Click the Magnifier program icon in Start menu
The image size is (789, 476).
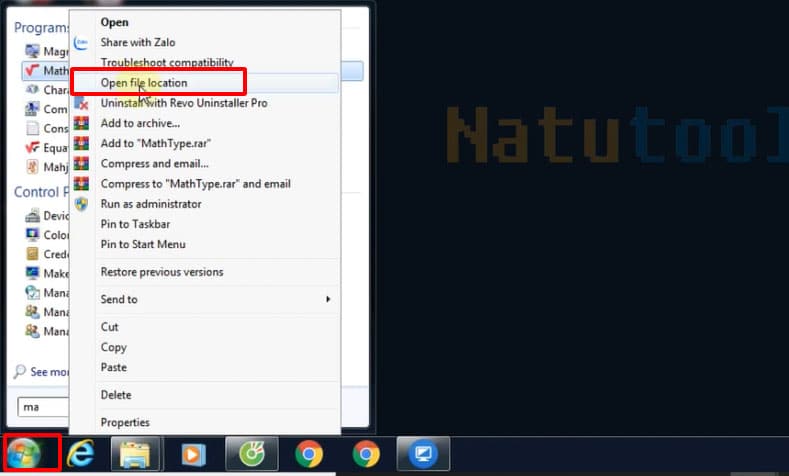pyautogui.click(x=32, y=51)
